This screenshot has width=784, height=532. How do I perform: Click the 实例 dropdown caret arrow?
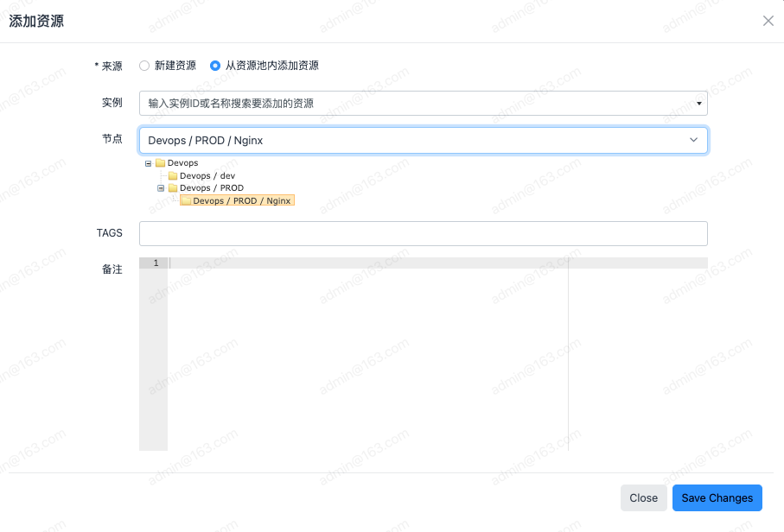699,104
